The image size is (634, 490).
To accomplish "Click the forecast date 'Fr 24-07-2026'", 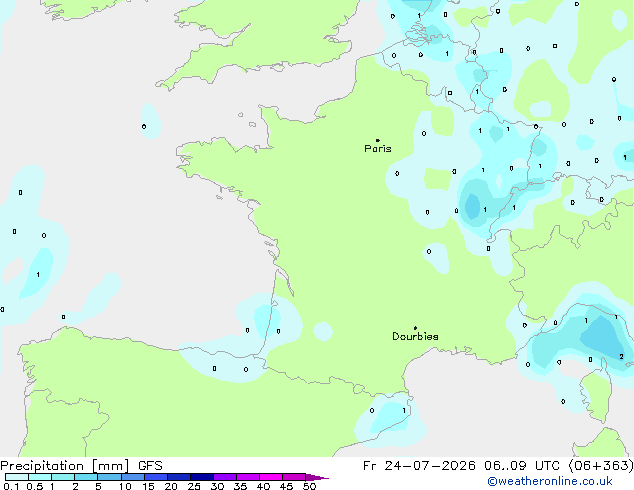I will point(419,466).
